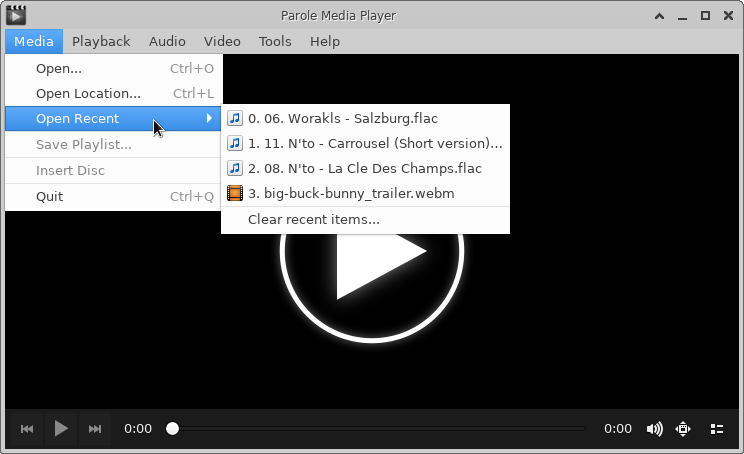
Task: Click Clear recent items
Action: (x=314, y=219)
